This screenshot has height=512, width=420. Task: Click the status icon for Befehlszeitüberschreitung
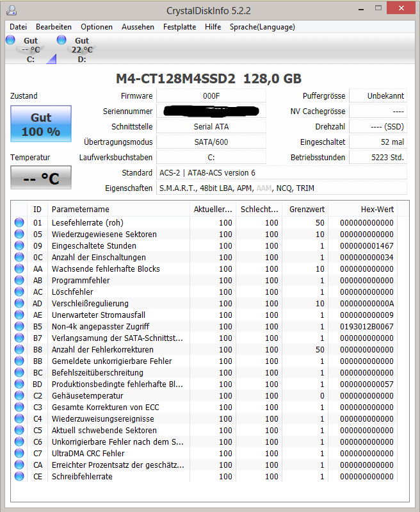(19, 372)
